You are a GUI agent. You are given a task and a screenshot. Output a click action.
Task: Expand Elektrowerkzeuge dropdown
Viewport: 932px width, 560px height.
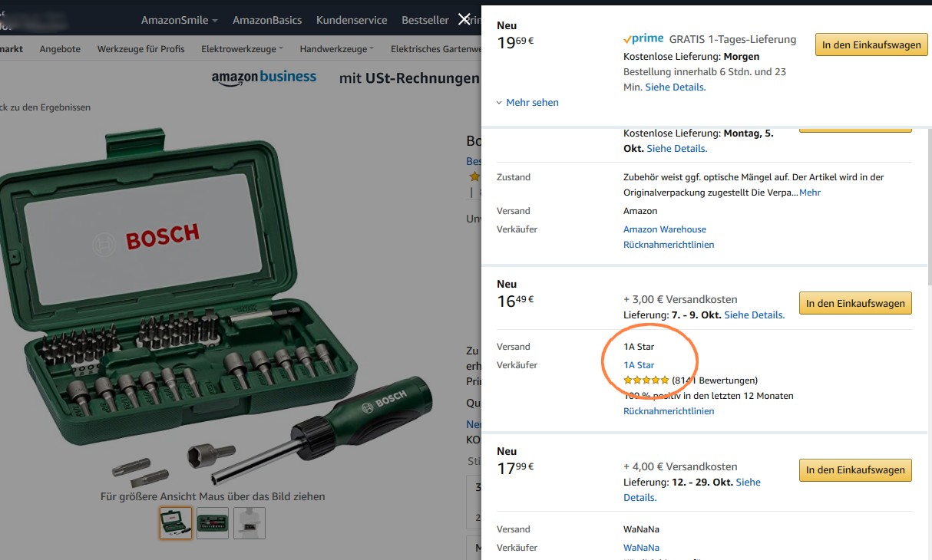pyautogui.click(x=242, y=49)
